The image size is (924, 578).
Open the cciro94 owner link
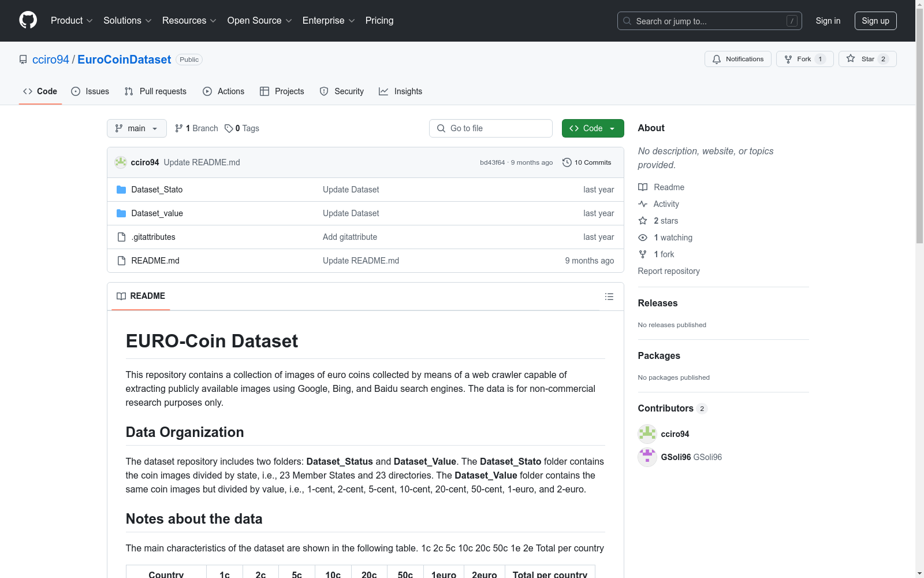click(x=51, y=60)
